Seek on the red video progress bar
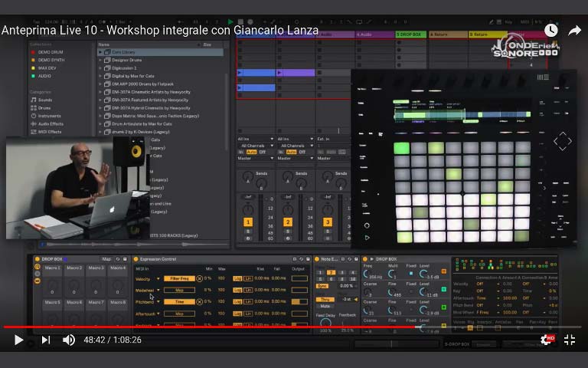Image resolution: width=588 pixels, height=368 pixels. click(x=294, y=327)
